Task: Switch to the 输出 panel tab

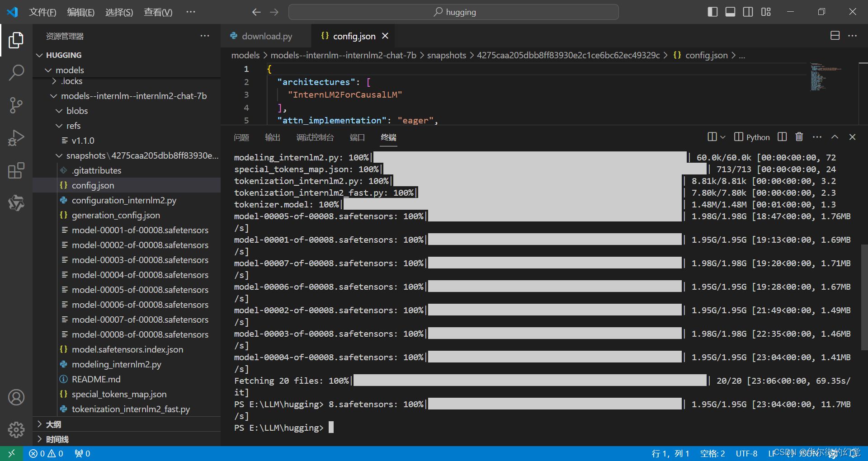Action: tap(273, 137)
